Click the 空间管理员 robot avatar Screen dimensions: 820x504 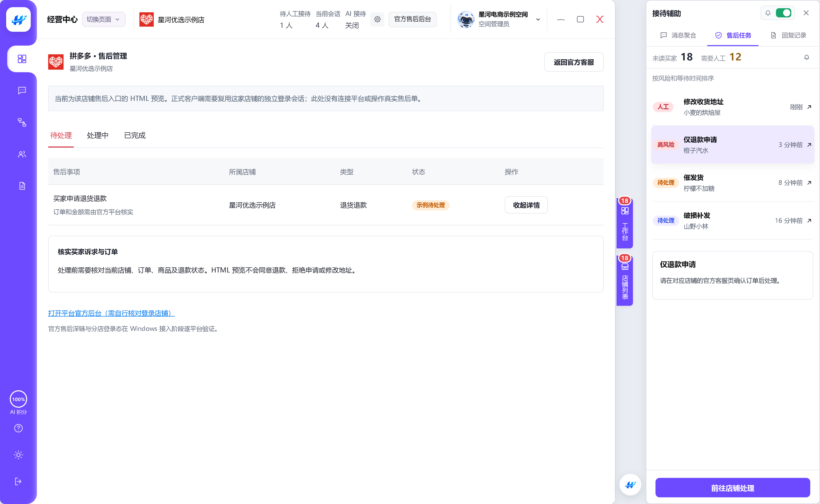click(466, 19)
